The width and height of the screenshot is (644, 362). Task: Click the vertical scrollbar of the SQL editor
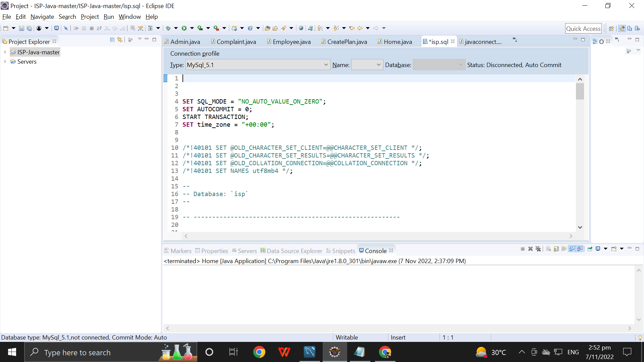tap(580, 91)
